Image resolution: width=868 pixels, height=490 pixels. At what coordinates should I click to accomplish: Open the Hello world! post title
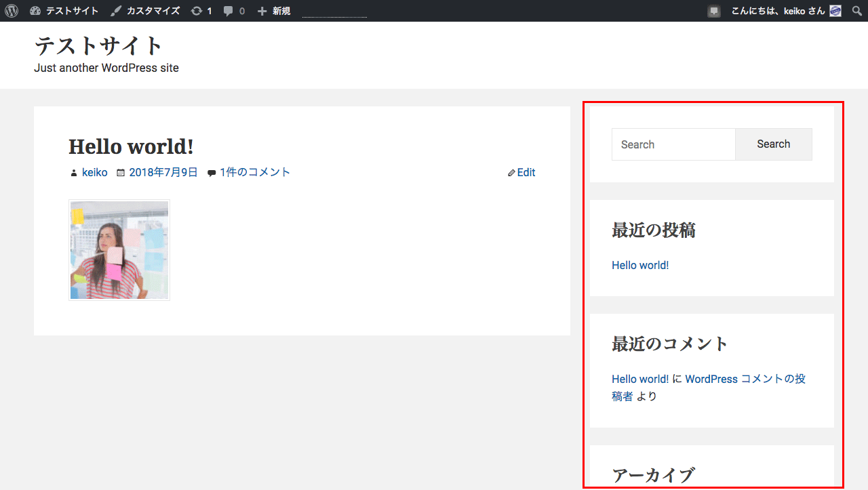[131, 146]
